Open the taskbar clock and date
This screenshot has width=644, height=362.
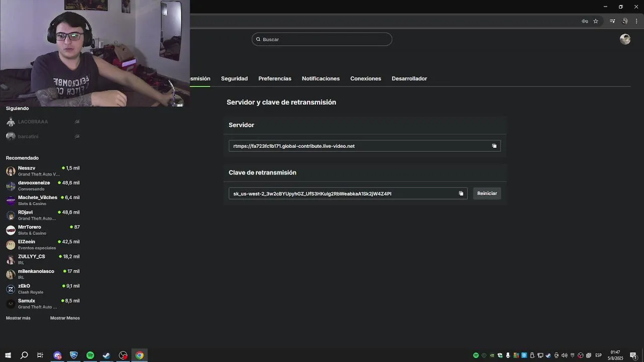pos(615,355)
